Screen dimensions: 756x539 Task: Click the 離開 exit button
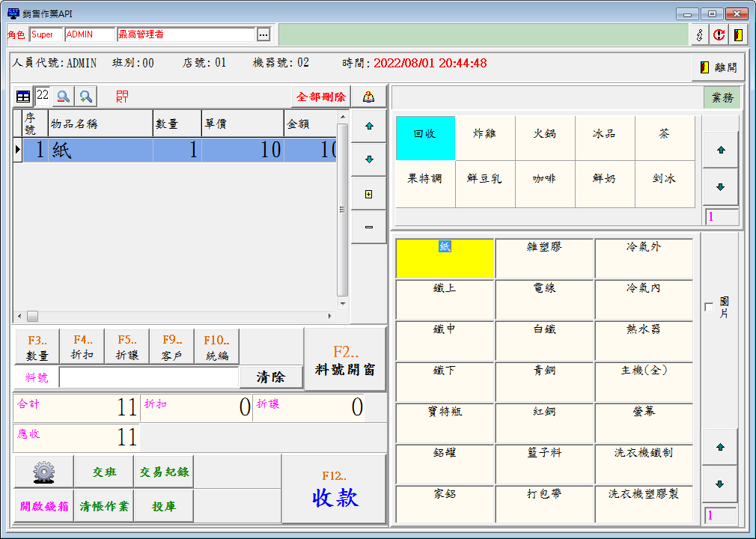point(718,67)
